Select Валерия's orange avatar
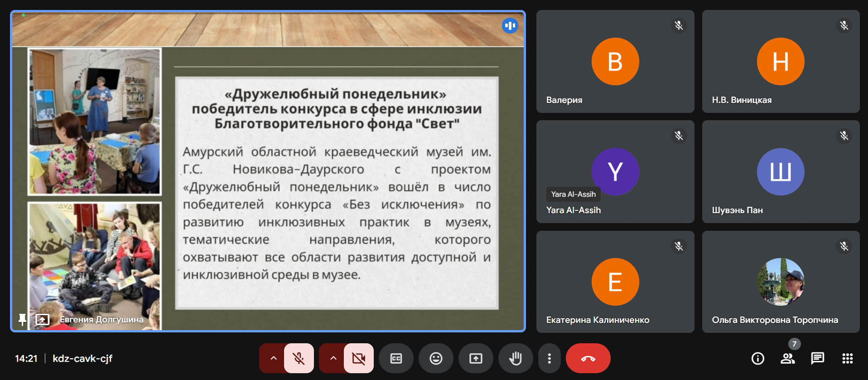Image resolution: width=868 pixels, height=380 pixels. point(615,61)
